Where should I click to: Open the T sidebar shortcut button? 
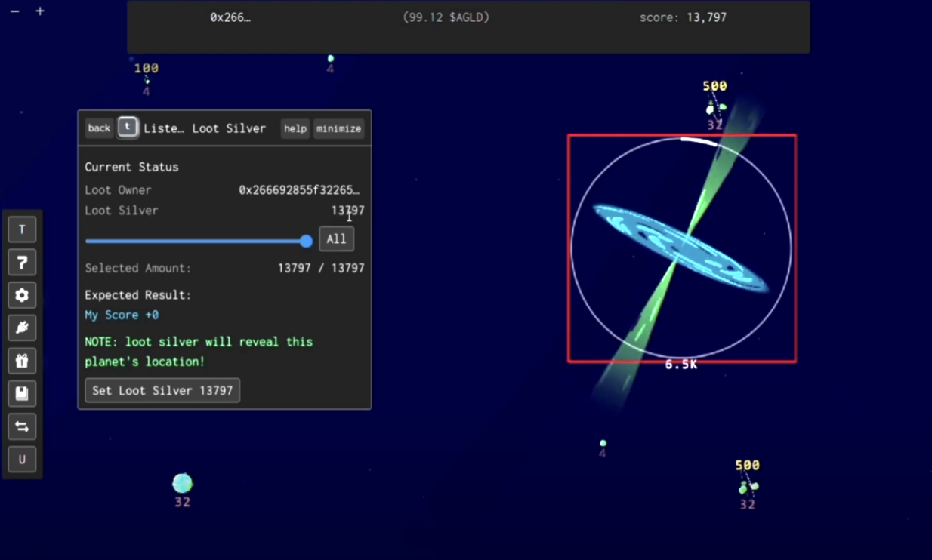coord(22,229)
